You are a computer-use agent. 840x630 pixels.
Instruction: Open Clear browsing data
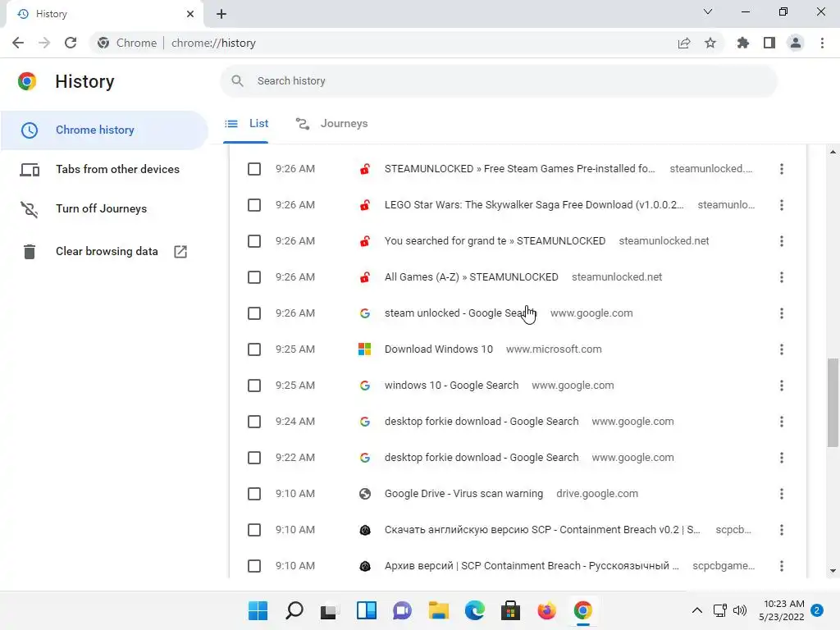pyautogui.click(x=104, y=252)
